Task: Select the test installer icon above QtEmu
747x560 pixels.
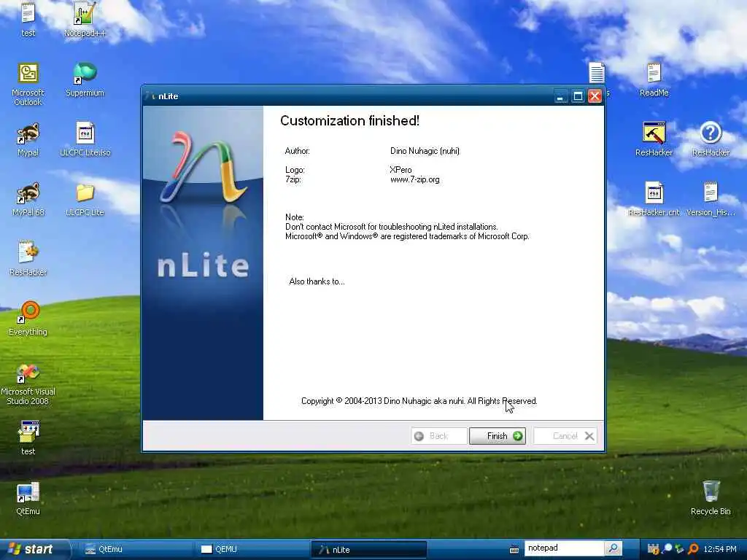Action: point(28,438)
